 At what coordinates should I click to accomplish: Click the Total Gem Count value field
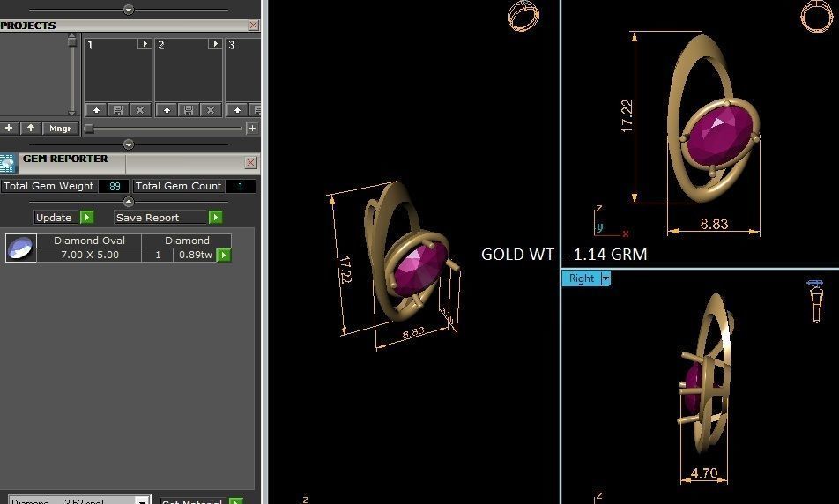[x=241, y=186]
